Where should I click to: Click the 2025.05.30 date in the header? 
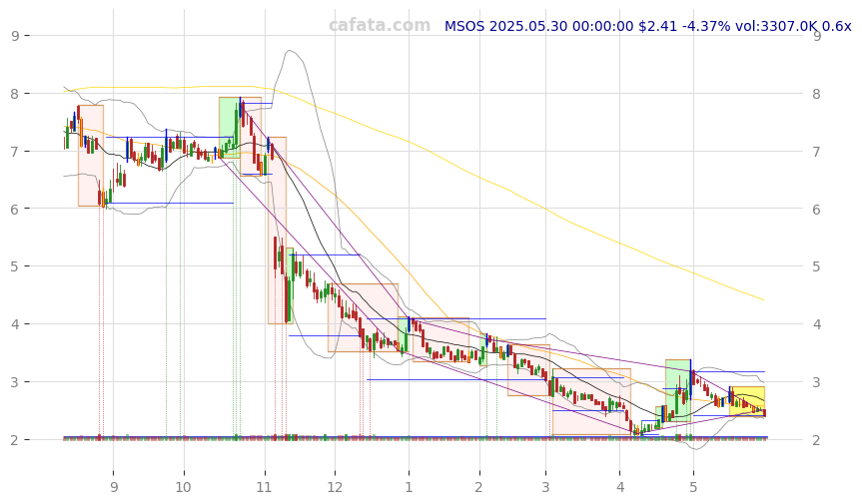(x=527, y=26)
